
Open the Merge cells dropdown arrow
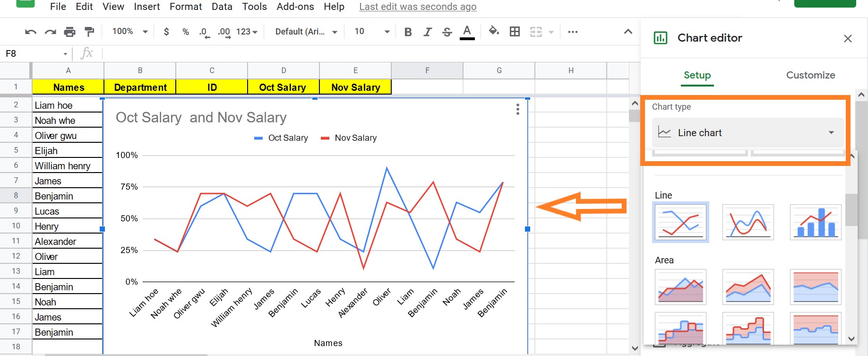point(551,32)
